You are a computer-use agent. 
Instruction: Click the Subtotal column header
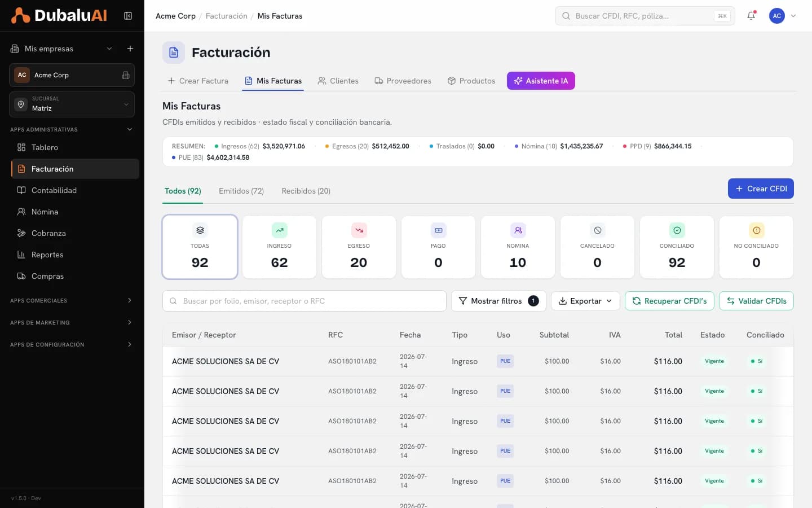[554, 335]
